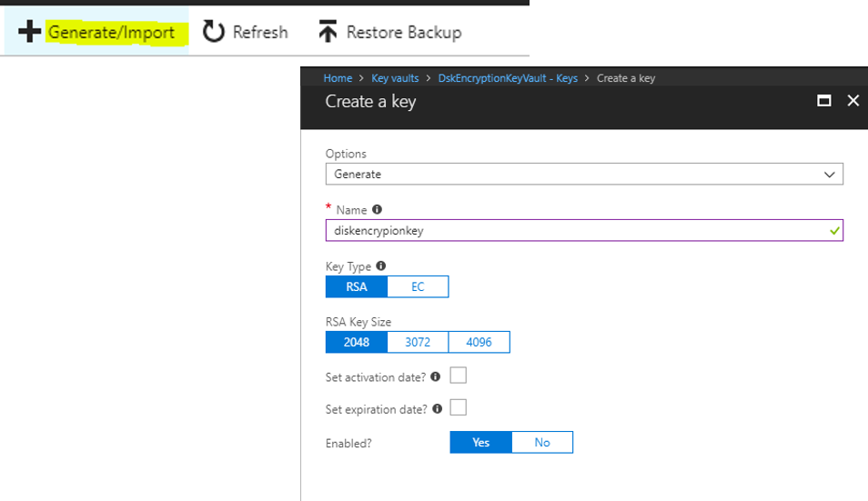Tick the Set expiration date checkbox

458,407
